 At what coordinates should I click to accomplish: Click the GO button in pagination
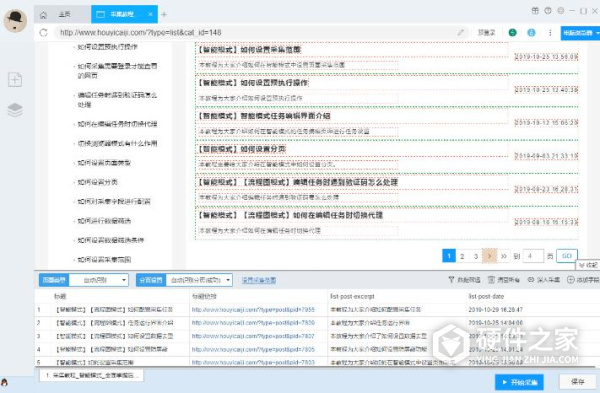coord(567,256)
